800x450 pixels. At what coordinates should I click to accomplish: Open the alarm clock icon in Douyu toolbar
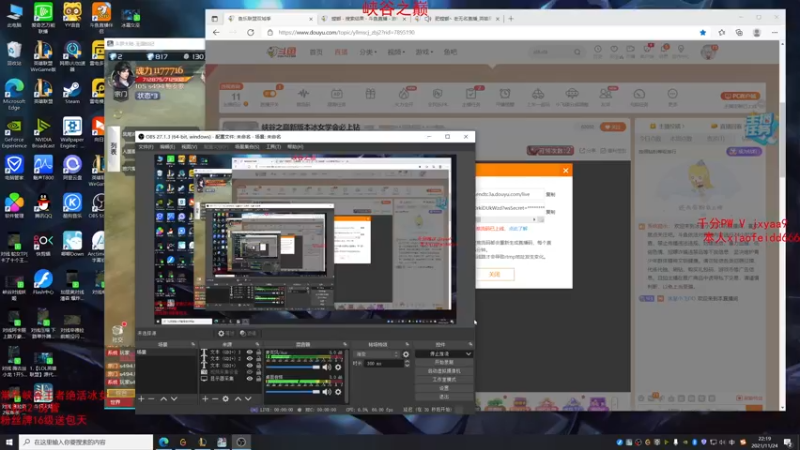coord(505,96)
